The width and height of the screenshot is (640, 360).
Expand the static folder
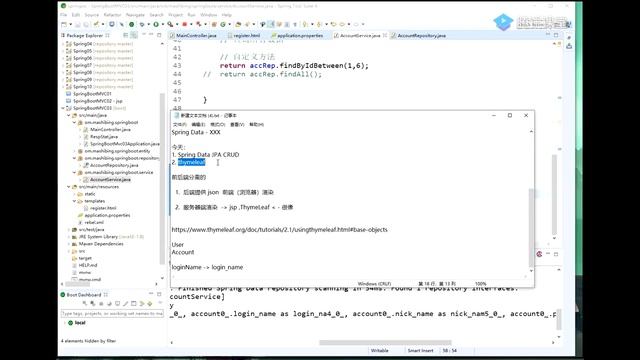coord(75,194)
